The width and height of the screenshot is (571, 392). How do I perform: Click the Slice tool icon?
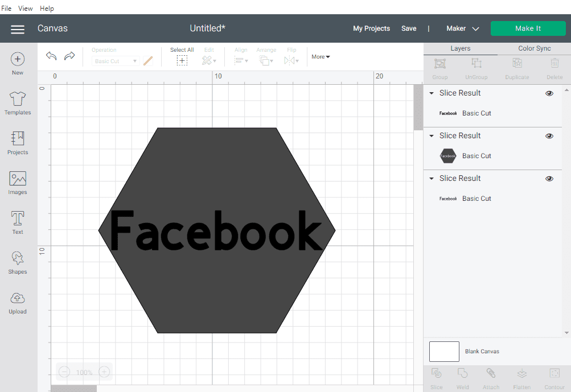[x=436, y=373]
